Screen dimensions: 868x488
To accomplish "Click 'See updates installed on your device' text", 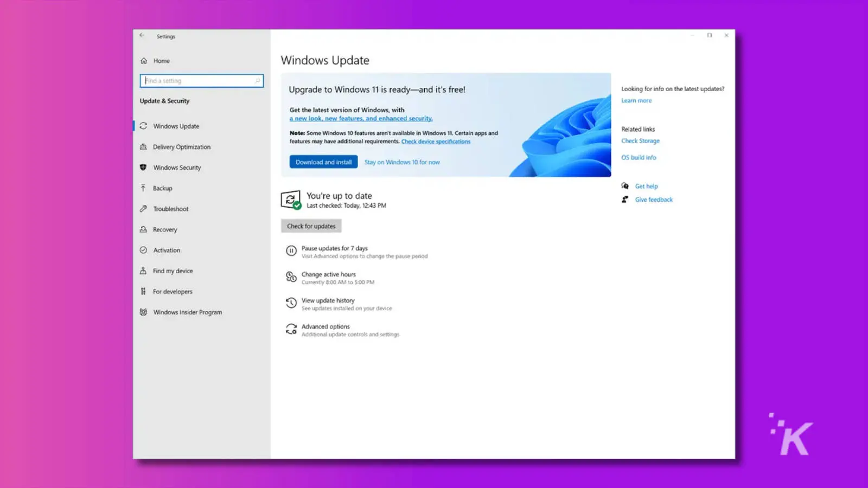I will coord(347,309).
